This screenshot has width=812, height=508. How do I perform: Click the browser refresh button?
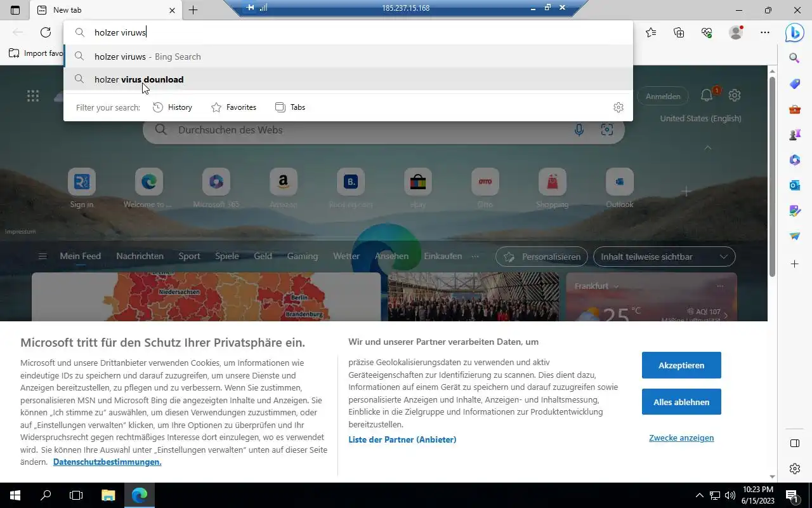(46, 32)
